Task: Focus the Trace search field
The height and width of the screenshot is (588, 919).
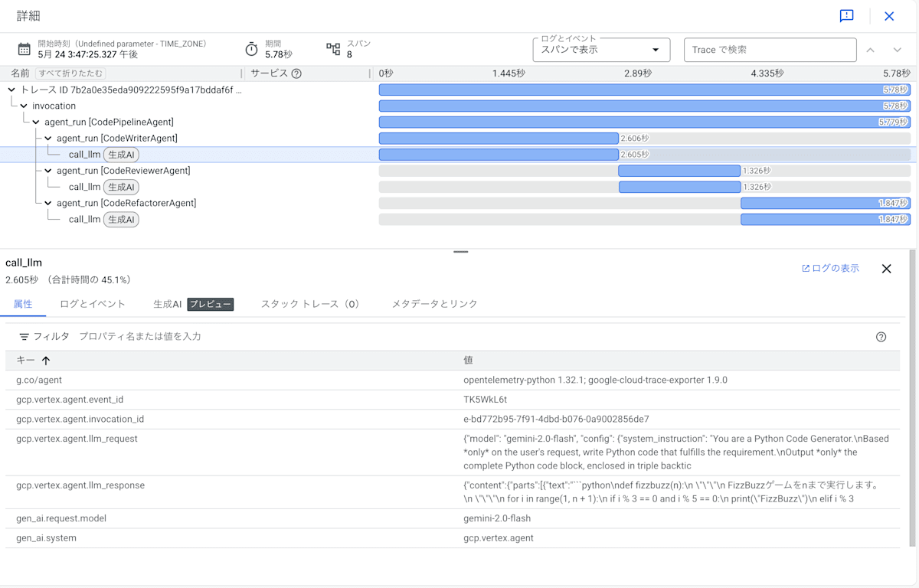Action: 770,50
